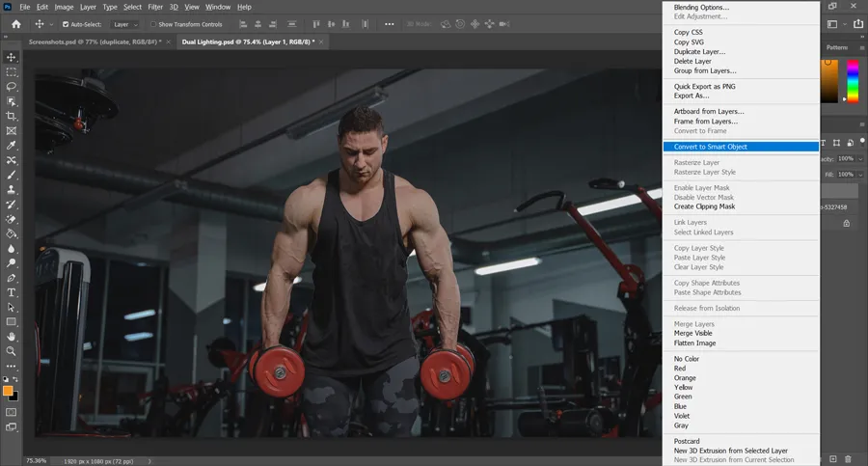Pick the Eyedropper tool
The image size is (868, 466).
coord(12,146)
